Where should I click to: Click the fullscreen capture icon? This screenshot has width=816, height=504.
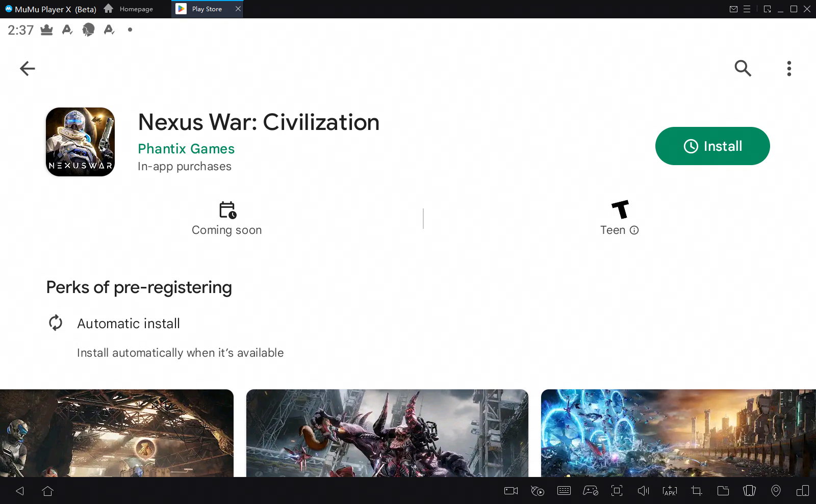(617, 491)
